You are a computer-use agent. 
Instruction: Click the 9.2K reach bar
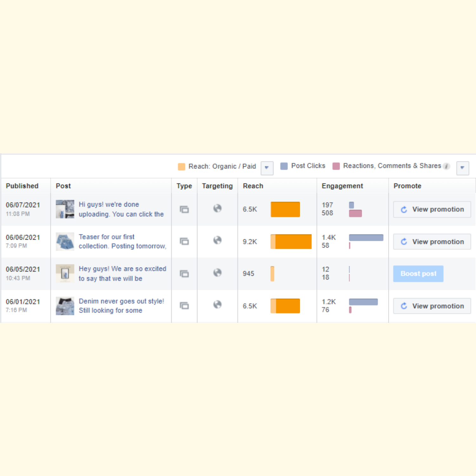291,241
